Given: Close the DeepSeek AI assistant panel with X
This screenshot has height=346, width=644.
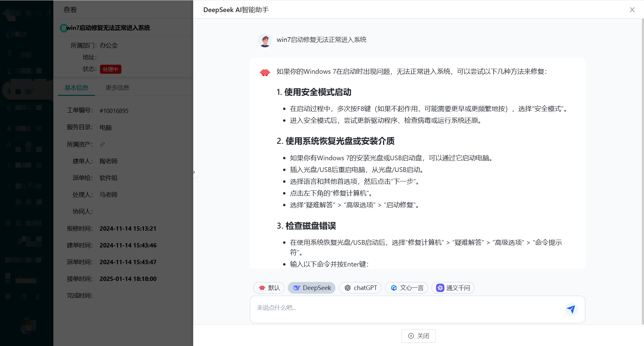Looking at the screenshot, I should point(632,10).
